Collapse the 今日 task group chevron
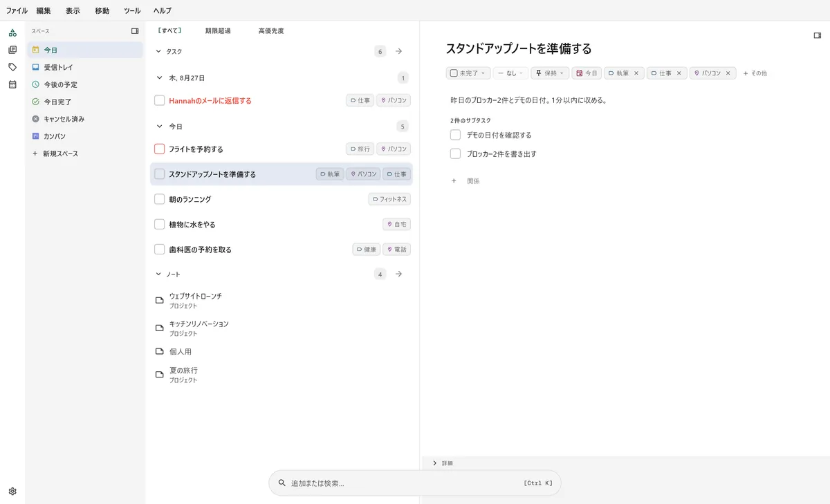 pos(158,127)
